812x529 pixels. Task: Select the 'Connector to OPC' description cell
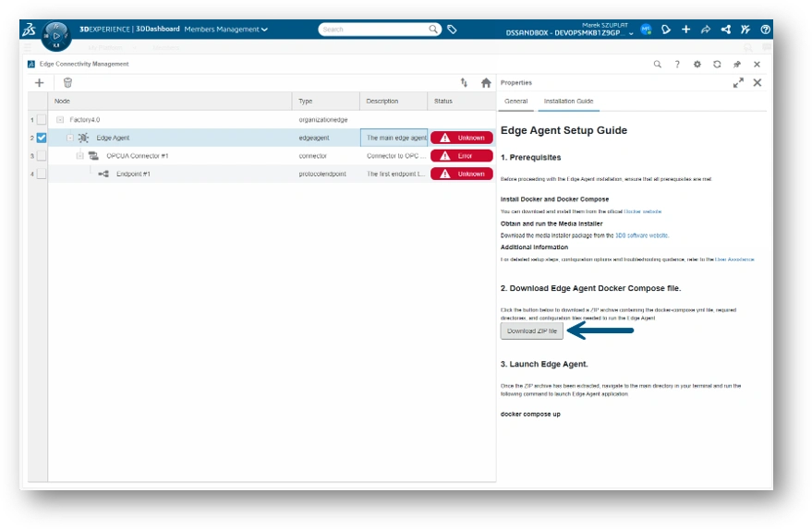point(394,156)
